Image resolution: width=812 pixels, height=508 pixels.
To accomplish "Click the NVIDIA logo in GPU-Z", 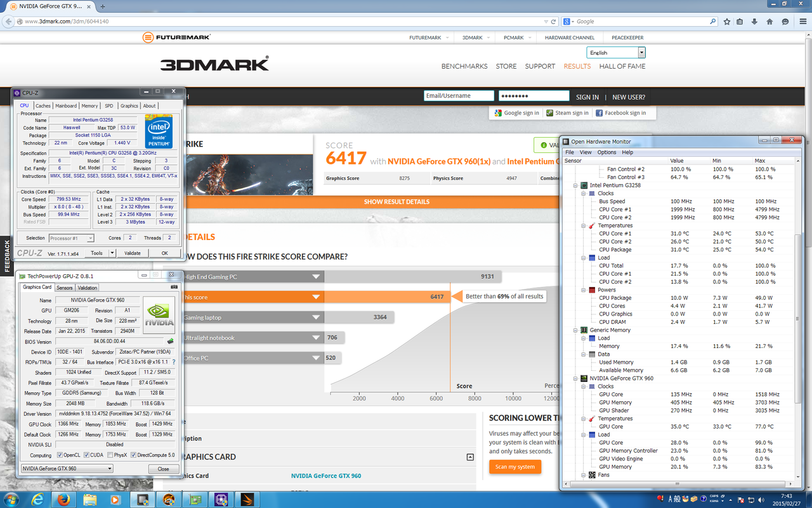I will [x=159, y=316].
